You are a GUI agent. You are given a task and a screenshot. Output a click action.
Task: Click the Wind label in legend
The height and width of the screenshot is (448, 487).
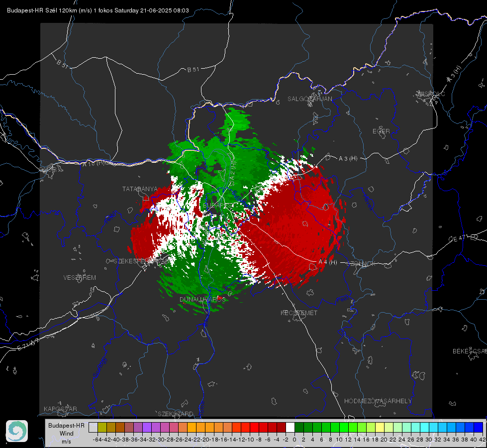tap(67, 434)
